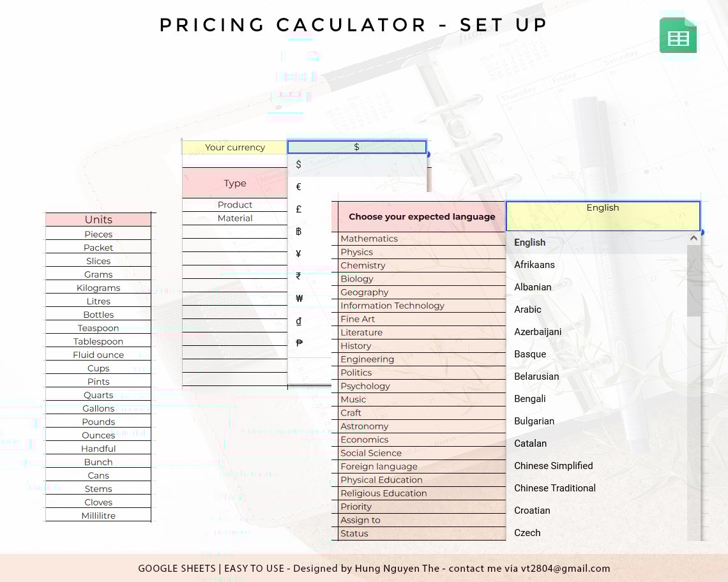Viewport: 728px width, 582px height.
Task: Select the Kilograms unit cell
Action: coord(98,288)
